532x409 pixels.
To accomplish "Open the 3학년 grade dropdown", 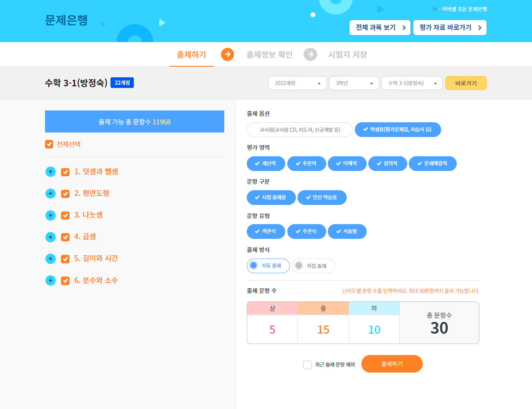I will (x=354, y=83).
